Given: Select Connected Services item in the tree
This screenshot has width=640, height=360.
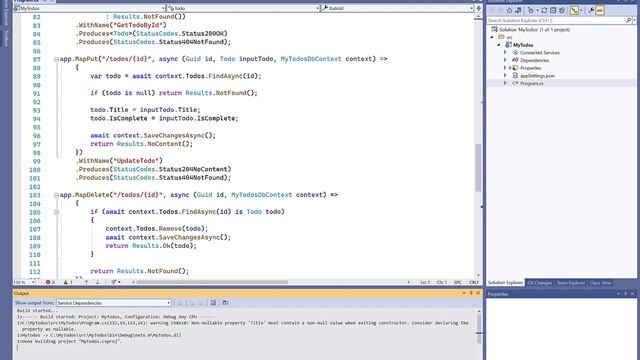Looking at the screenshot, I should 540,53.
